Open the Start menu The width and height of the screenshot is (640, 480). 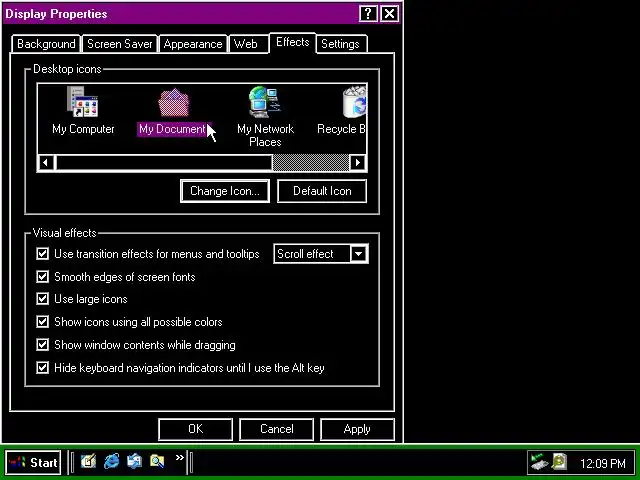click(x=33, y=462)
